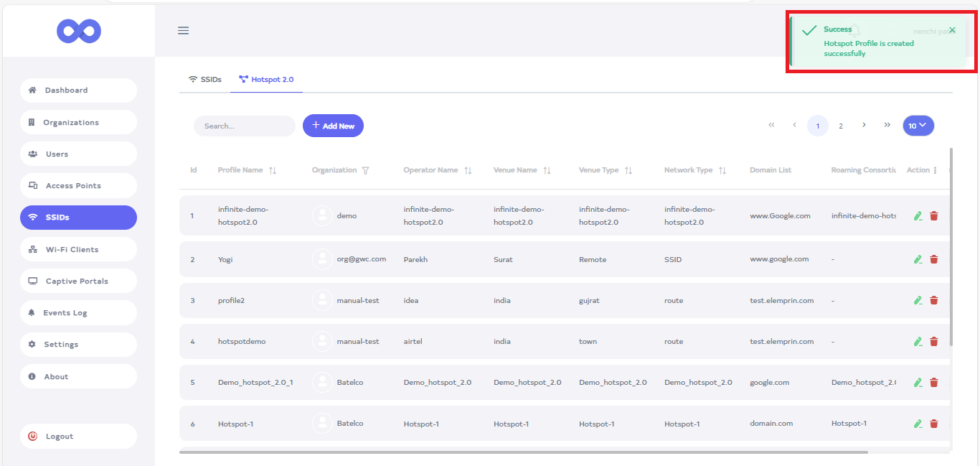Screen dimensions: 980x466
Task: Switch to the SSIDs tab
Action: click(x=204, y=80)
